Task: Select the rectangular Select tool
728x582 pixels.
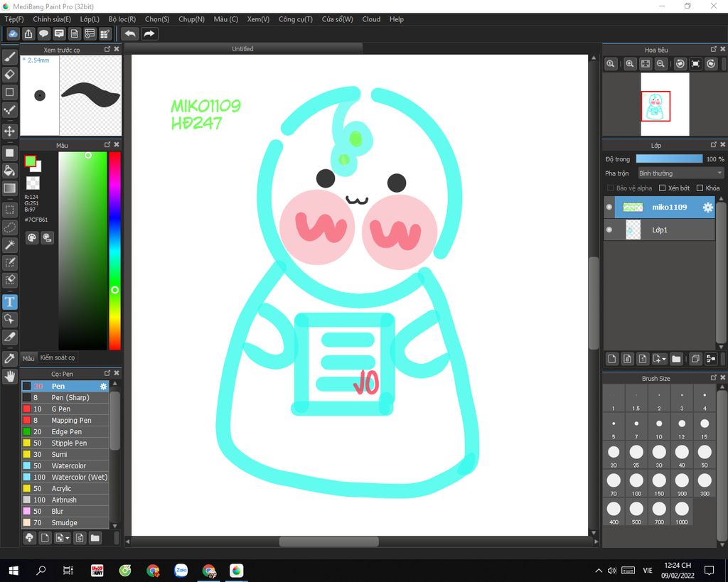Action: (x=10, y=210)
